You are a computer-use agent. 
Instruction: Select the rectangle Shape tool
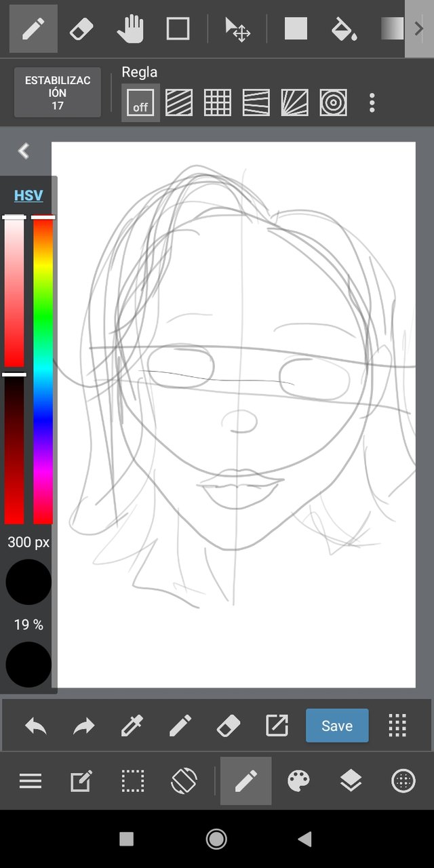click(x=178, y=29)
